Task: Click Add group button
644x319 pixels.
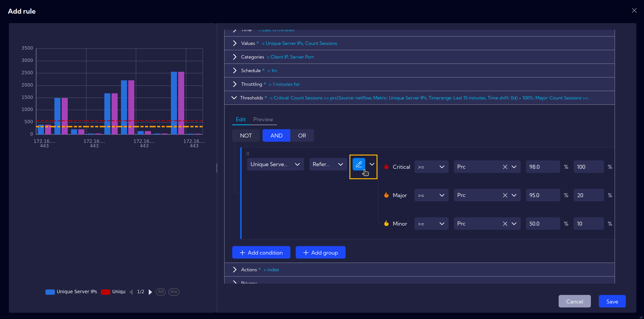Action: [321, 253]
